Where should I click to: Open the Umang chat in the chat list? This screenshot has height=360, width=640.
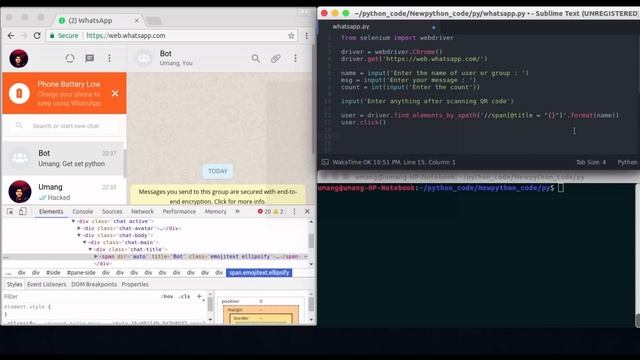point(64,191)
